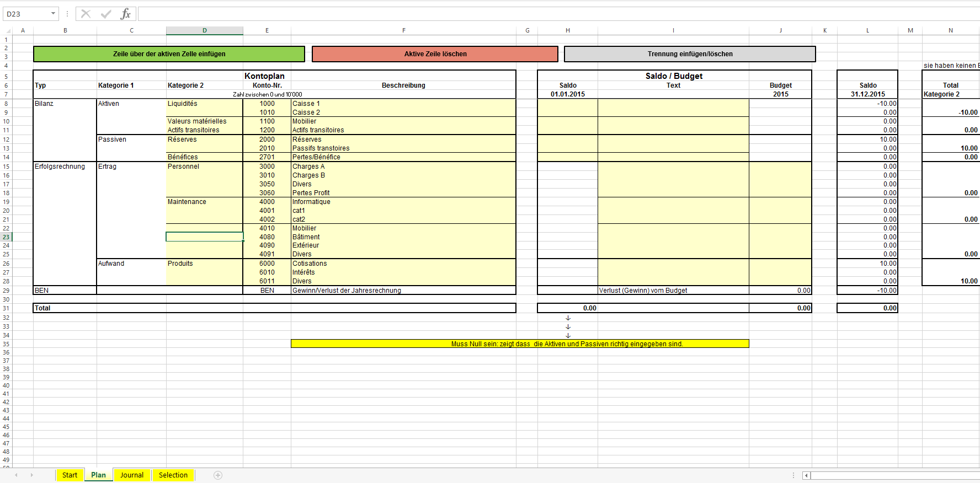980x483 pixels.
Task: Click the formula bar confirm checkmark icon
Action: click(106, 14)
